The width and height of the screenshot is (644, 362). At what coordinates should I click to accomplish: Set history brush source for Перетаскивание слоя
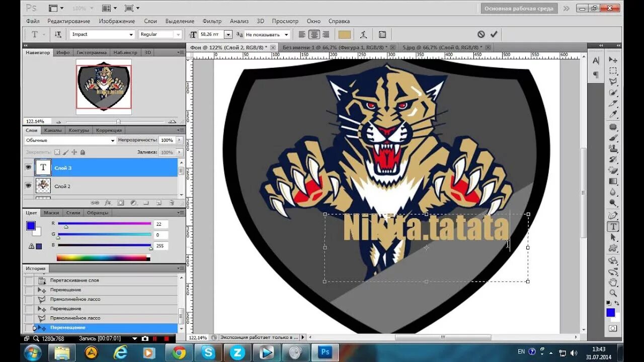point(29,281)
